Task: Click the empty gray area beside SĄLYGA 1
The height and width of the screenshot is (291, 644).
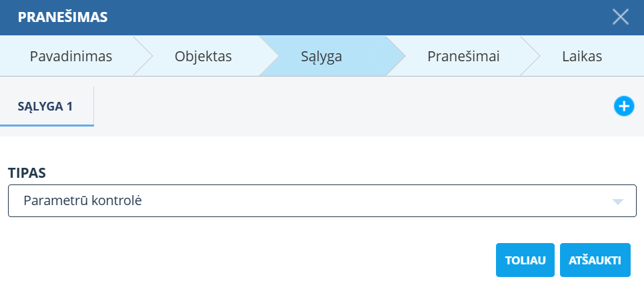Action: [x=347, y=107]
